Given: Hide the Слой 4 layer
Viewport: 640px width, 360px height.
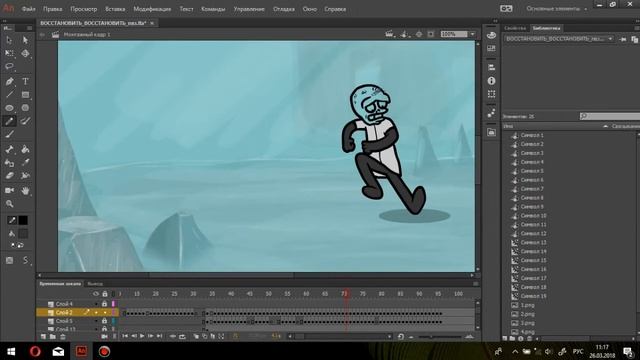Looking at the screenshot, I should coord(96,304).
